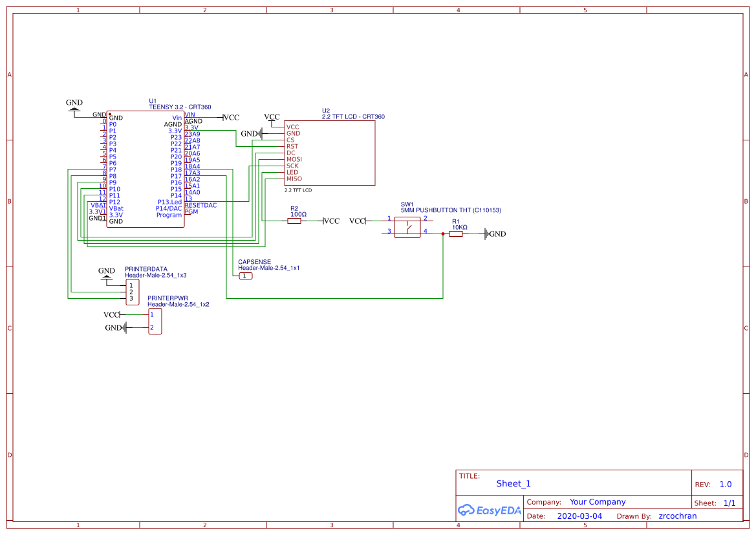This screenshot has height=535, width=756.
Task: Click the Sheet_1 title text
Action: 513,484
